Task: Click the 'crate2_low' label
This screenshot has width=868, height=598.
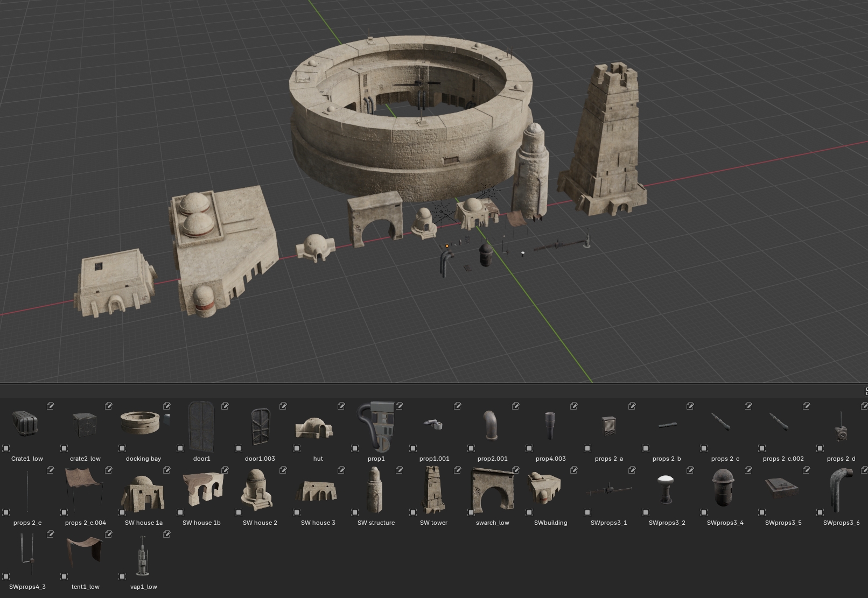Action: pos(85,459)
